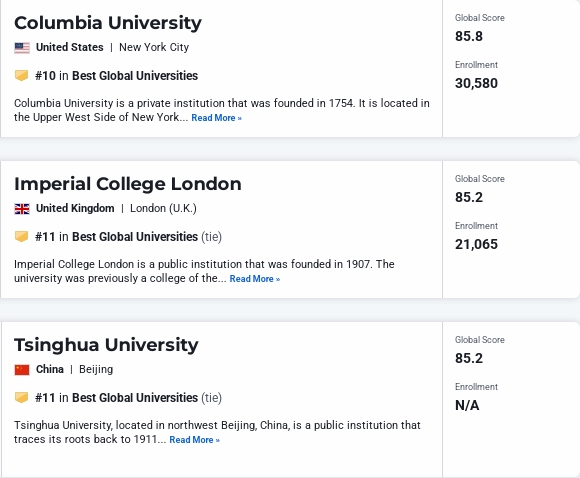Open the Imperial College London title link

tap(128, 184)
